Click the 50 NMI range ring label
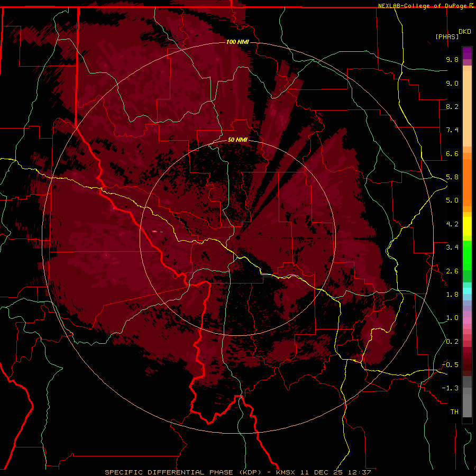Screen dimensions: 476x476 [237, 140]
